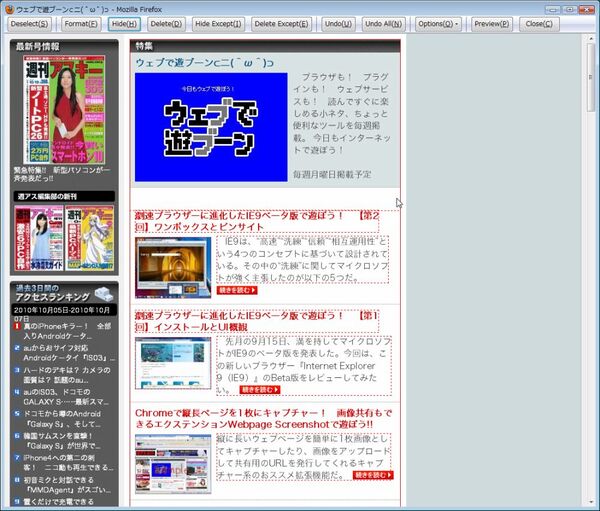Viewport: 600px width, 511px height.
Task: Click the Deselect(S) toolbar button
Action: pos(29,24)
